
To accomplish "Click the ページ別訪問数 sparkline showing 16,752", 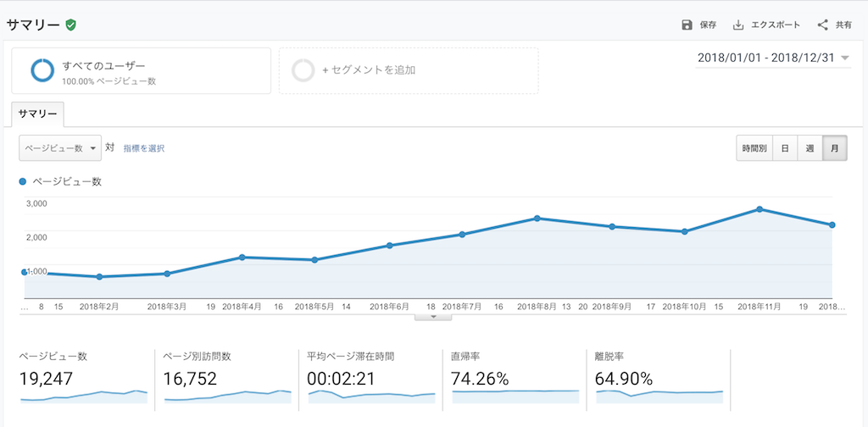I will [x=227, y=396].
